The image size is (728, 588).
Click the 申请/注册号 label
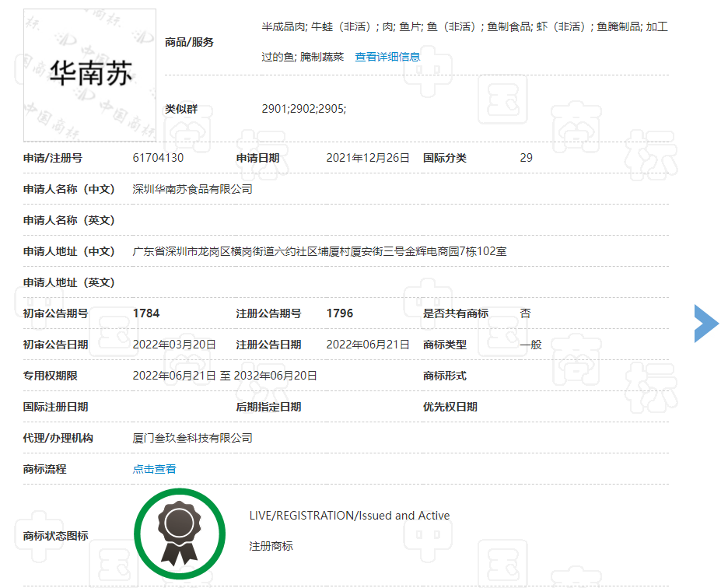pos(52,159)
